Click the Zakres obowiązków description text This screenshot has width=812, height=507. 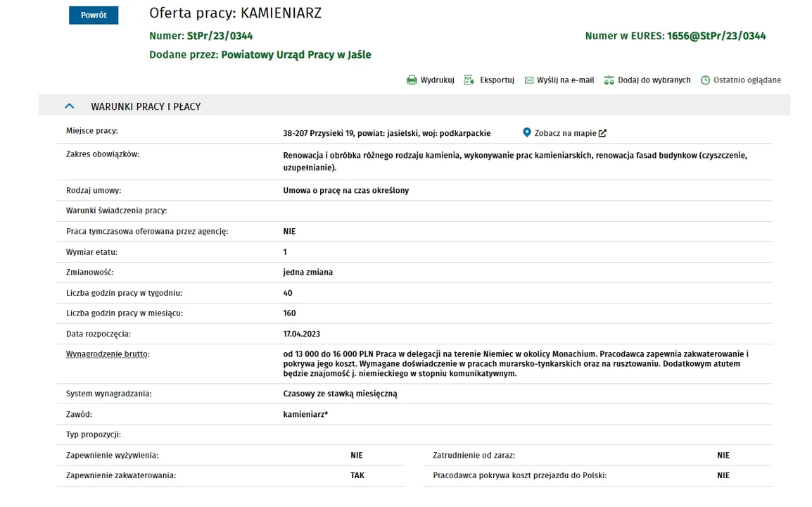[x=515, y=161]
